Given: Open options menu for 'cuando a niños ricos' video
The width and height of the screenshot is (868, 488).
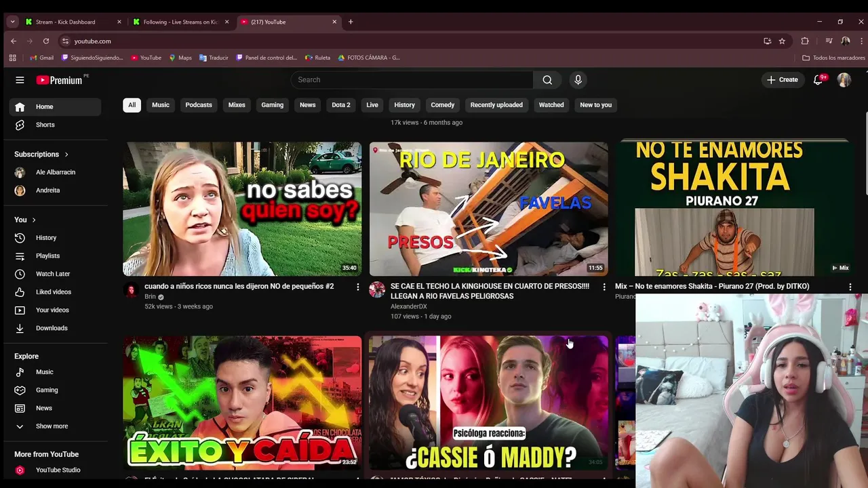Looking at the screenshot, I should [358, 287].
